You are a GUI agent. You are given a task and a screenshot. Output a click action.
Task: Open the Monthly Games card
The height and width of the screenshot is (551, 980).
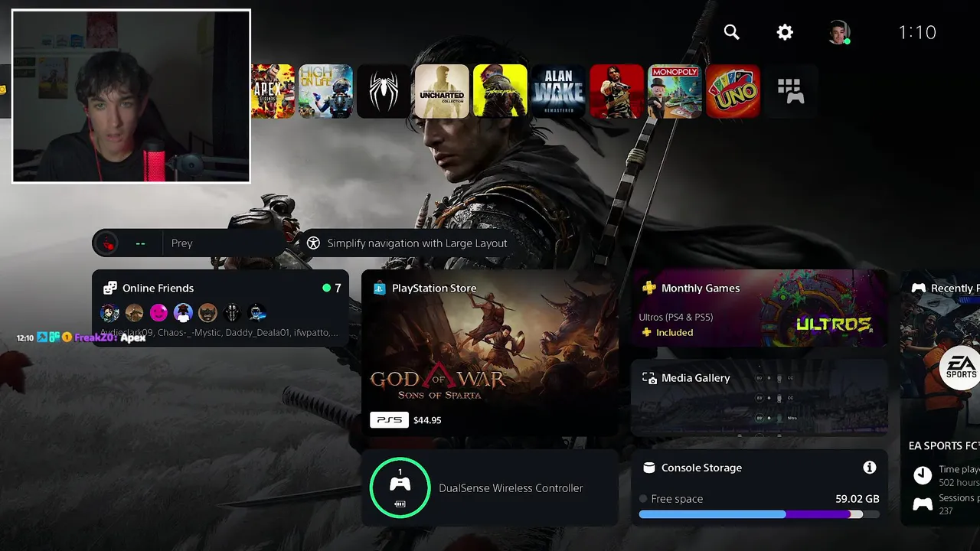(759, 308)
